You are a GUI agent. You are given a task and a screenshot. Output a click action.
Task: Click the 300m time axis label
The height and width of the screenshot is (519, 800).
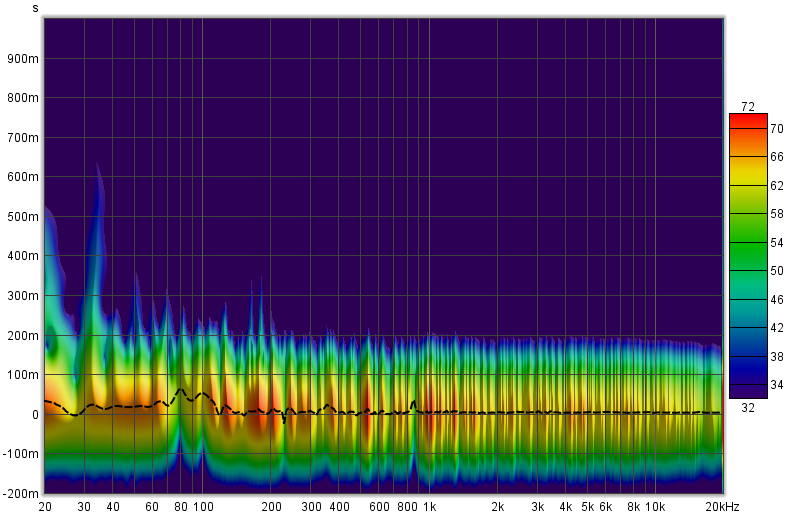pyautogui.click(x=23, y=295)
